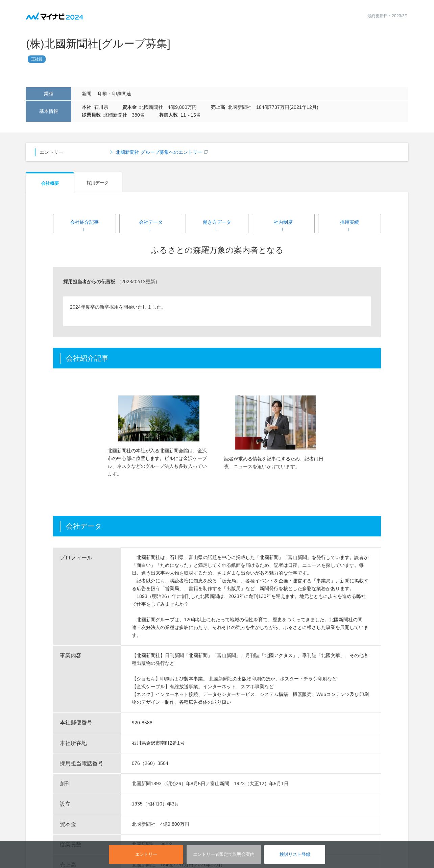Click the 資本金 value 4億9,800万円 in table
The width and height of the screenshot is (434, 868).
coord(161,824)
